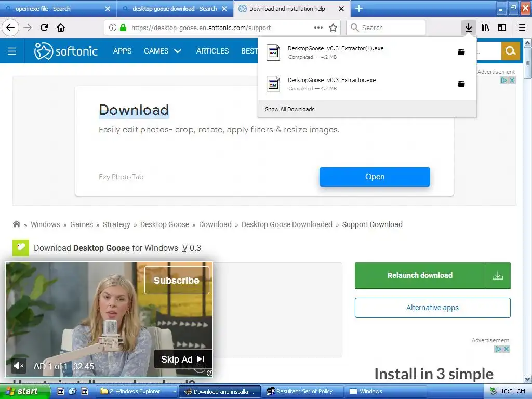Open the Windows start menu
532x399 pixels.
pyautogui.click(x=25, y=392)
